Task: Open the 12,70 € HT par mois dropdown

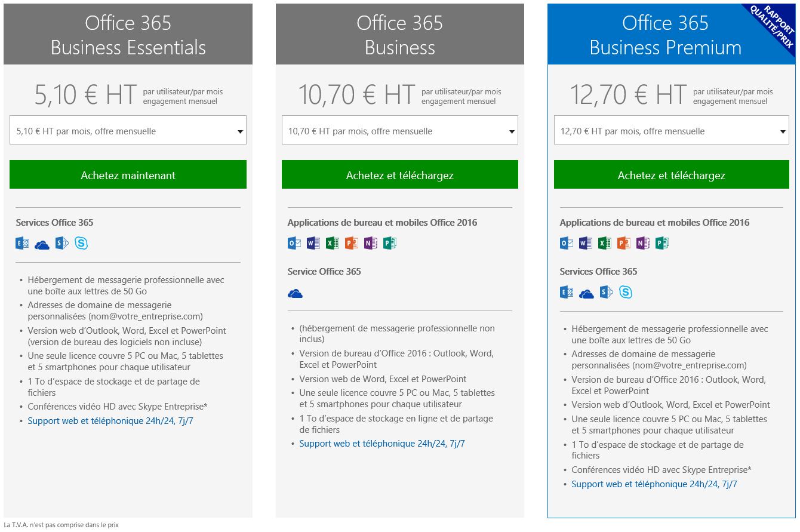Action: 672,130
